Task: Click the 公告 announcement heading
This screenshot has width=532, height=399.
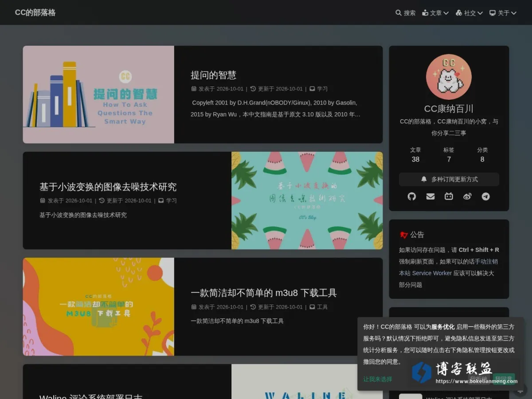Action: click(x=412, y=235)
